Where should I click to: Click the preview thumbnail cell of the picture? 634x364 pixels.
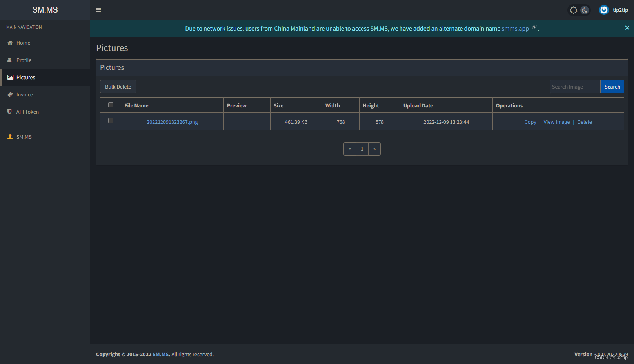coord(247,122)
